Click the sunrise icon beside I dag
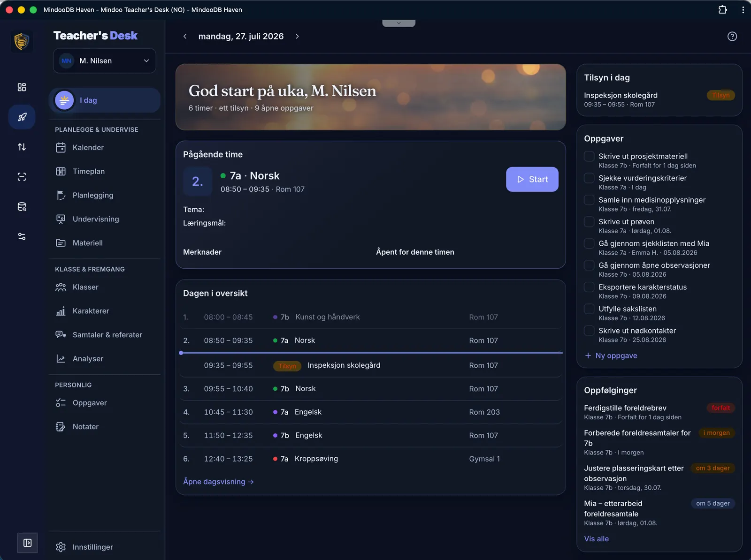The width and height of the screenshot is (751, 560). coord(64,100)
